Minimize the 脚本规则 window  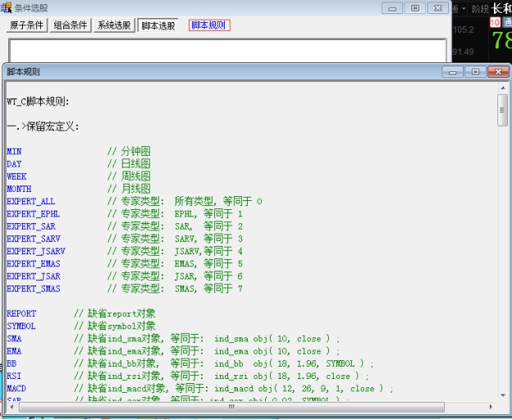point(452,72)
